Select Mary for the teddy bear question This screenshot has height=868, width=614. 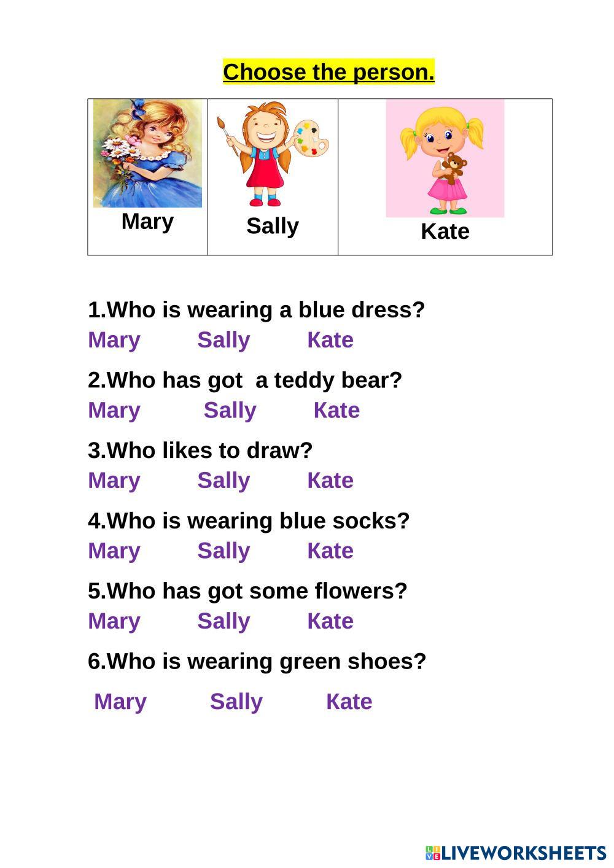click(114, 410)
